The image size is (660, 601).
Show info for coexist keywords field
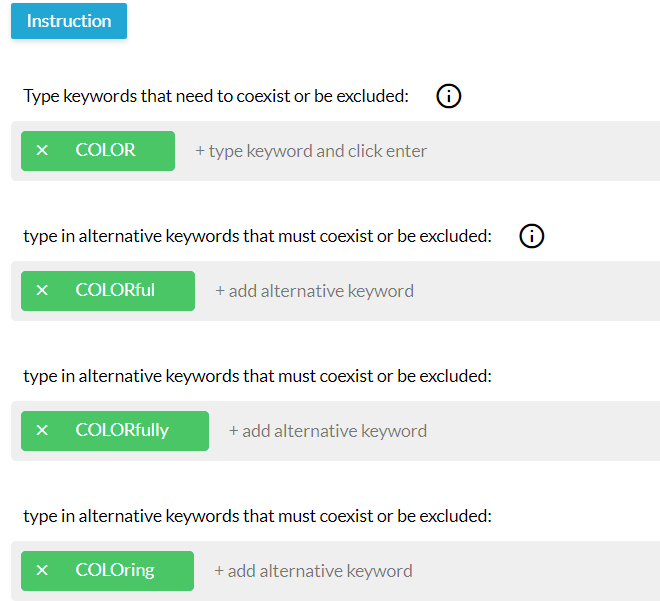(x=448, y=96)
